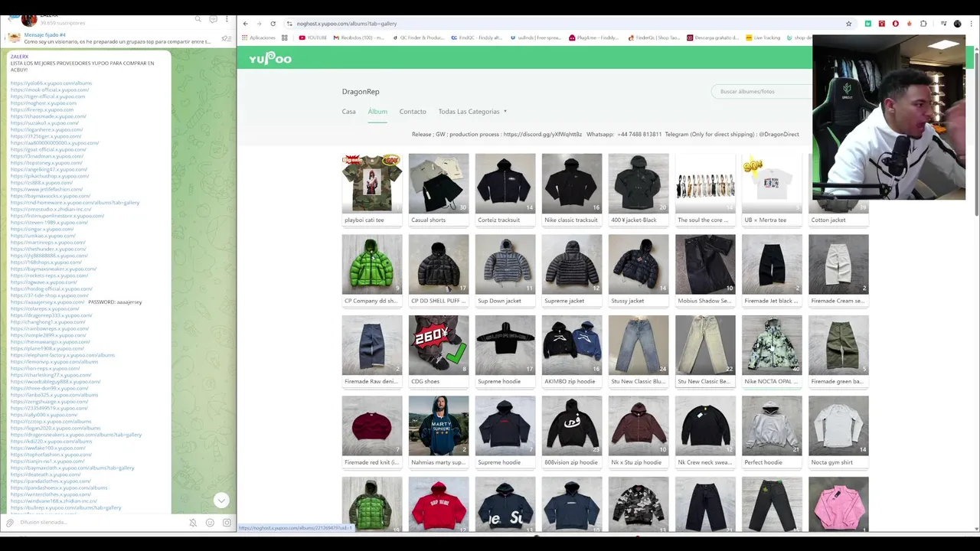
Task: Open the YOUTUBE bookmark
Action: tap(313, 37)
